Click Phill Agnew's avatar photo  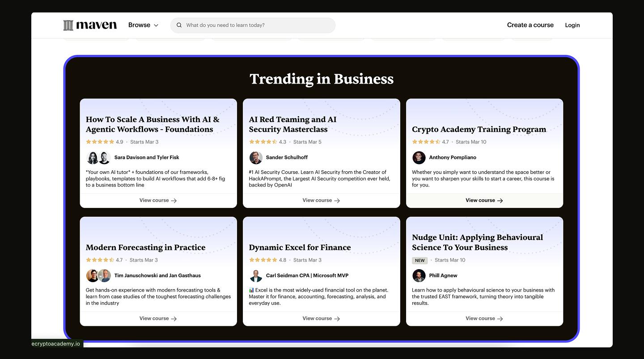pyautogui.click(x=419, y=275)
